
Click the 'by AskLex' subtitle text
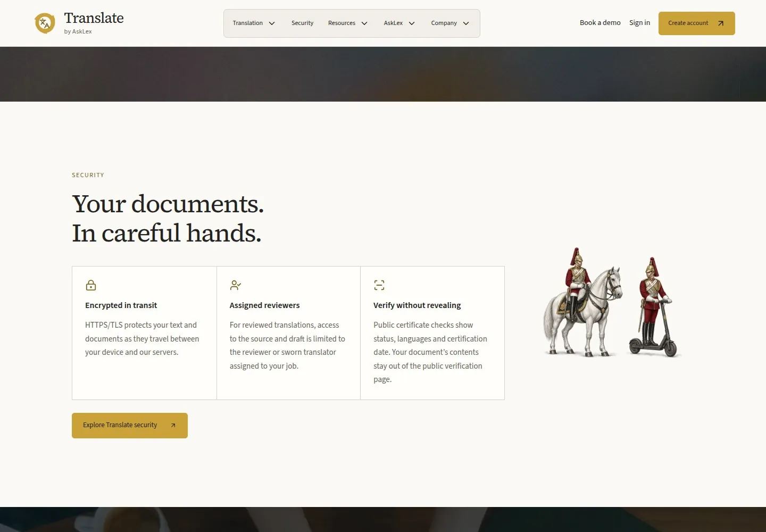pos(78,31)
